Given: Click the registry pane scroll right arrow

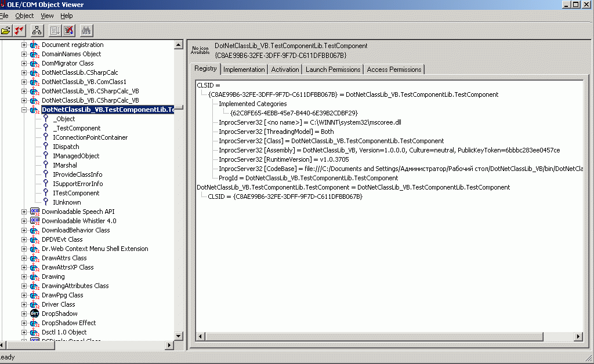Looking at the screenshot, I should (578, 336).
